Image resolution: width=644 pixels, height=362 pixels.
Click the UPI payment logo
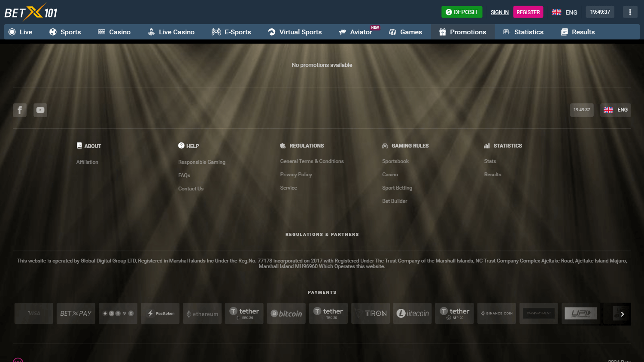[581, 314]
